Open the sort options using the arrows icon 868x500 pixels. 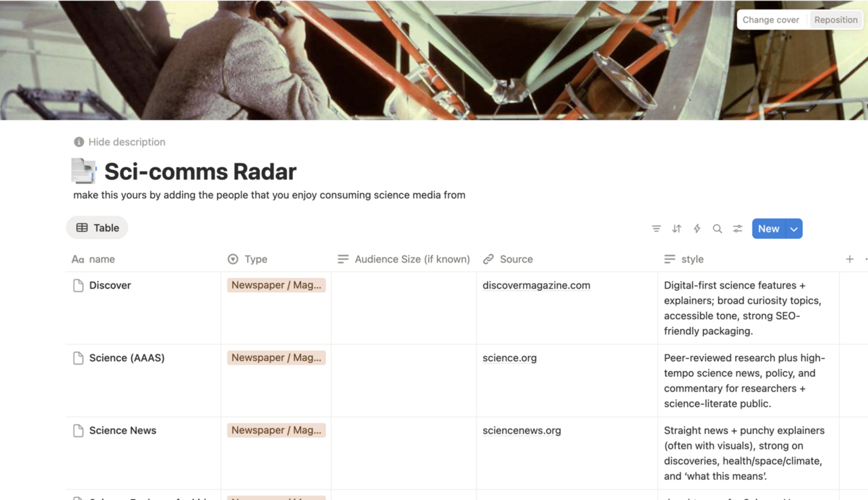click(x=676, y=228)
